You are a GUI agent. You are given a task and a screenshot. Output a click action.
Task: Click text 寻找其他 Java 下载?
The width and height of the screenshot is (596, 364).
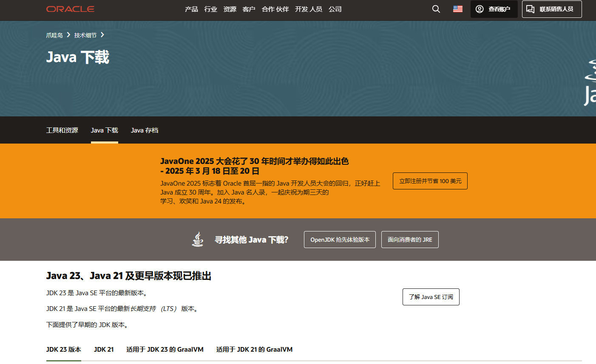(x=252, y=240)
